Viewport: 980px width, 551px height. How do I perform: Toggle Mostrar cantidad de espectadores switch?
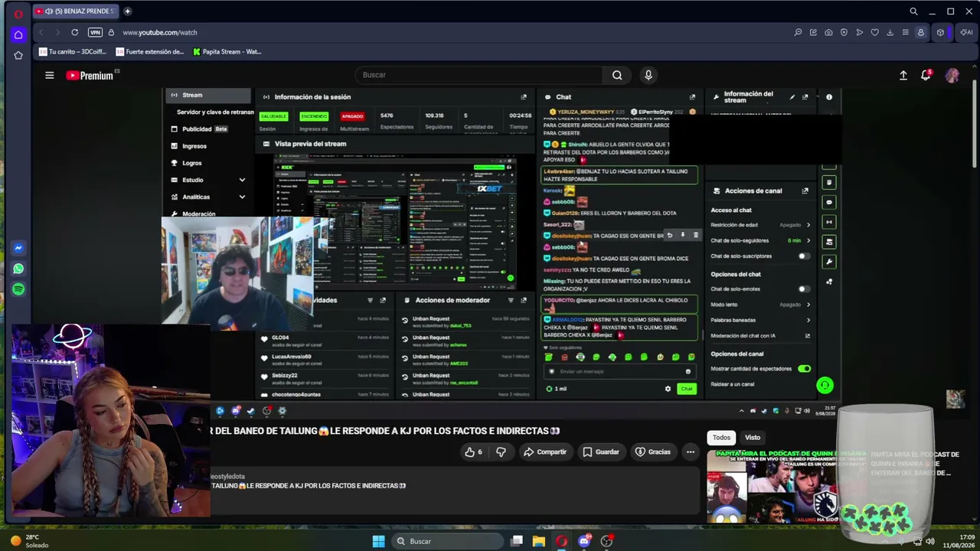804,369
